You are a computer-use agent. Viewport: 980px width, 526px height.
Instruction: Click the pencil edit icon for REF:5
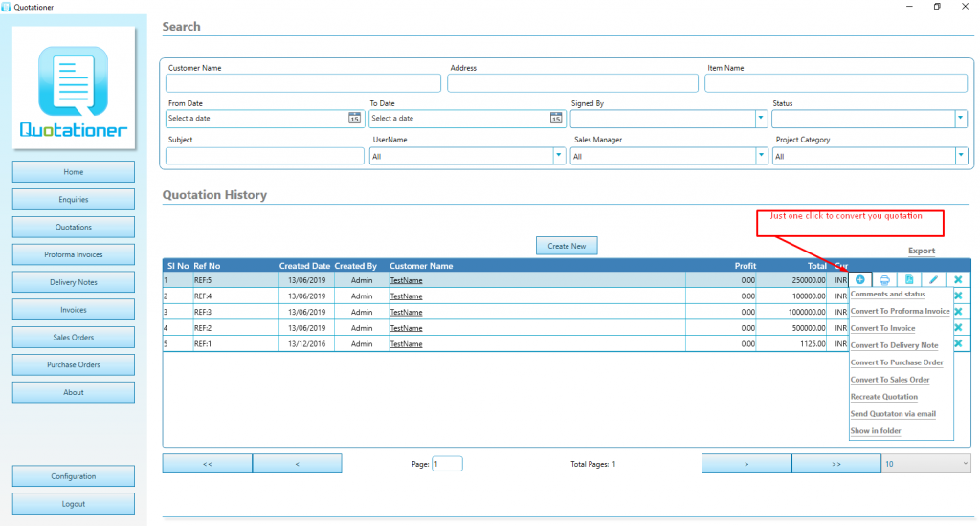tap(933, 280)
